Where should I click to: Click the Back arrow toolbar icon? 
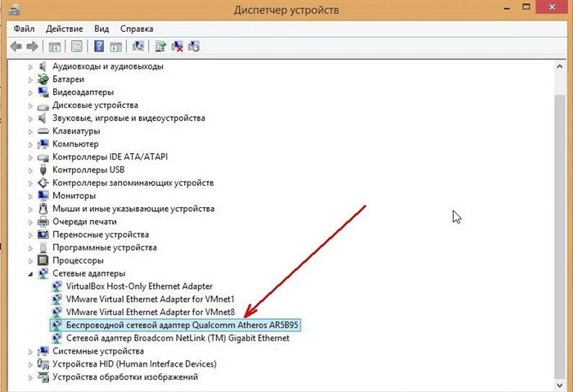(x=16, y=47)
